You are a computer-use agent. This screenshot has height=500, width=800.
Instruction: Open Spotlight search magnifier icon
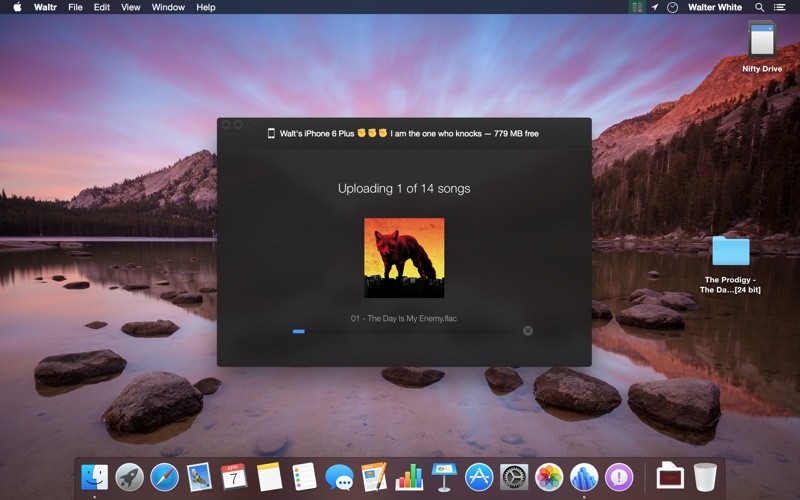759,7
